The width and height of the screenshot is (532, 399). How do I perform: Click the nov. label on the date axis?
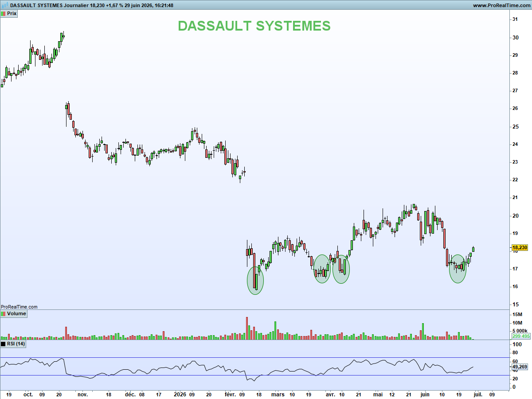point(82,394)
